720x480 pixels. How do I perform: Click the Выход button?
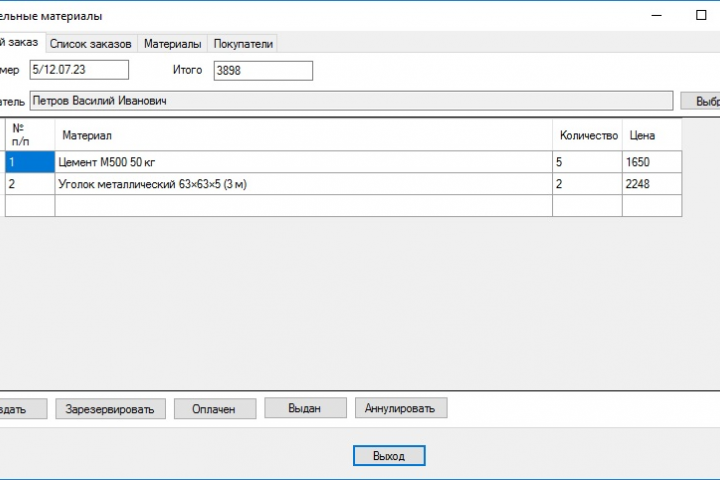389,456
